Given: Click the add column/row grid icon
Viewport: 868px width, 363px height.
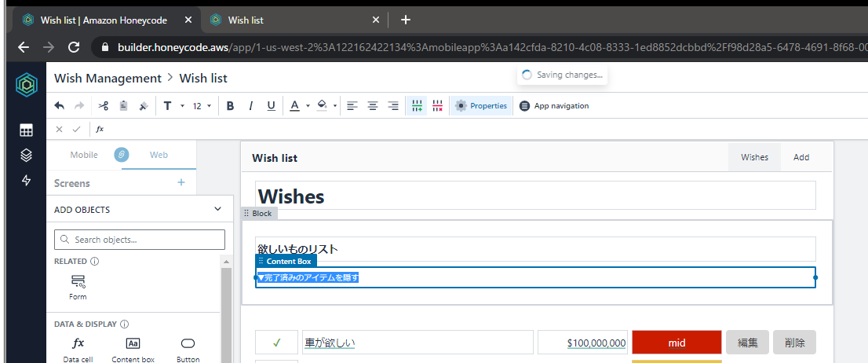Looking at the screenshot, I should [417, 106].
